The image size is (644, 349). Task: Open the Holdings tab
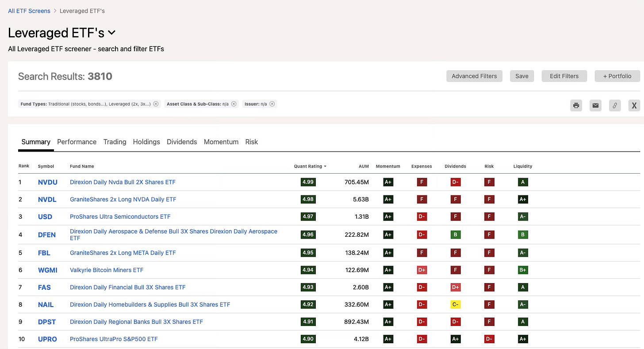tap(146, 142)
